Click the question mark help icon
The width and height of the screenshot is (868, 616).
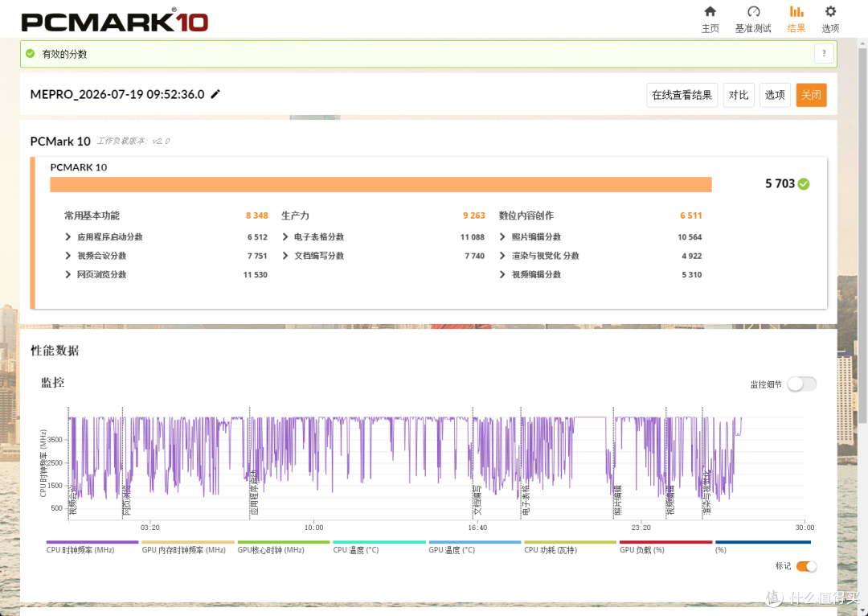[x=824, y=54]
